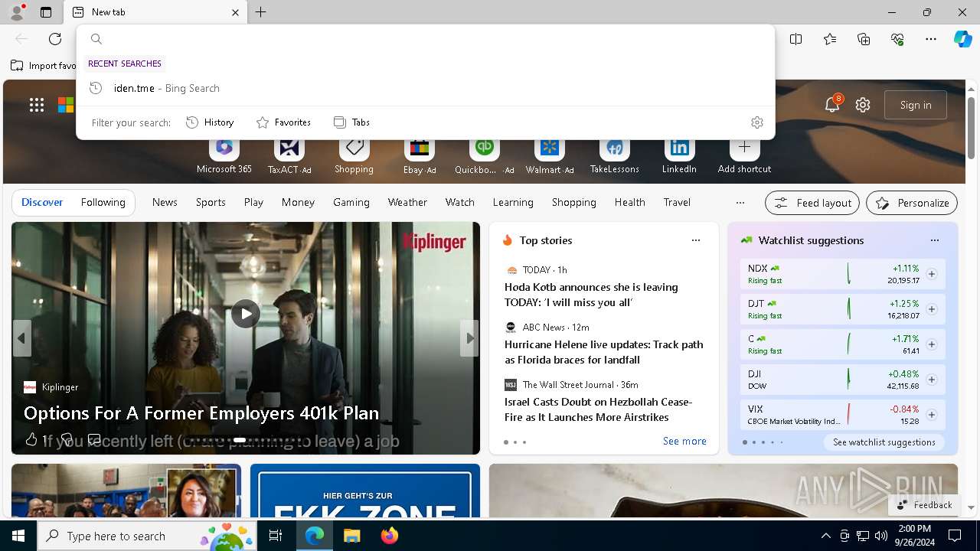The width and height of the screenshot is (980, 551).
Task: Add DJI DOW to watchlist
Action: [932, 380]
